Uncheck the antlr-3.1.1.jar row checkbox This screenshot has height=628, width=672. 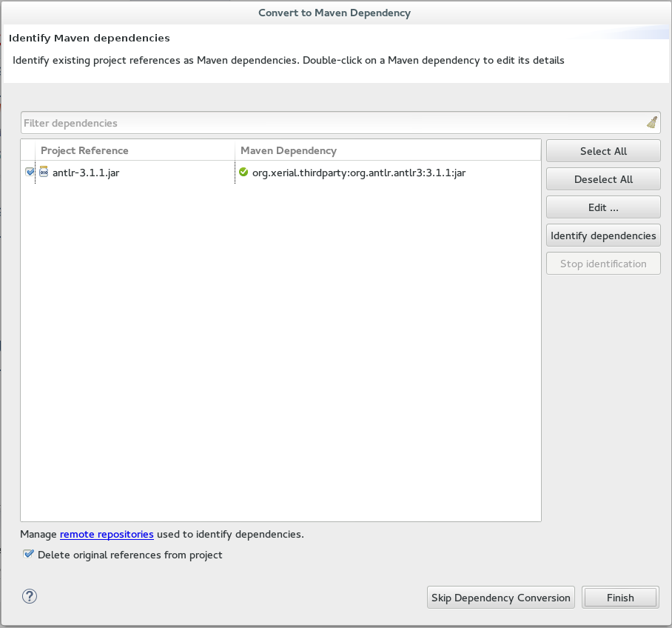(x=30, y=172)
